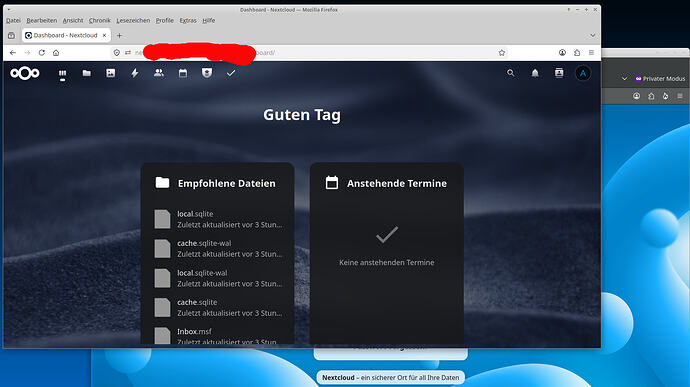Click the Anstehende Termine heading
Image resolution: width=690 pixels, height=387 pixels.
click(396, 184)
